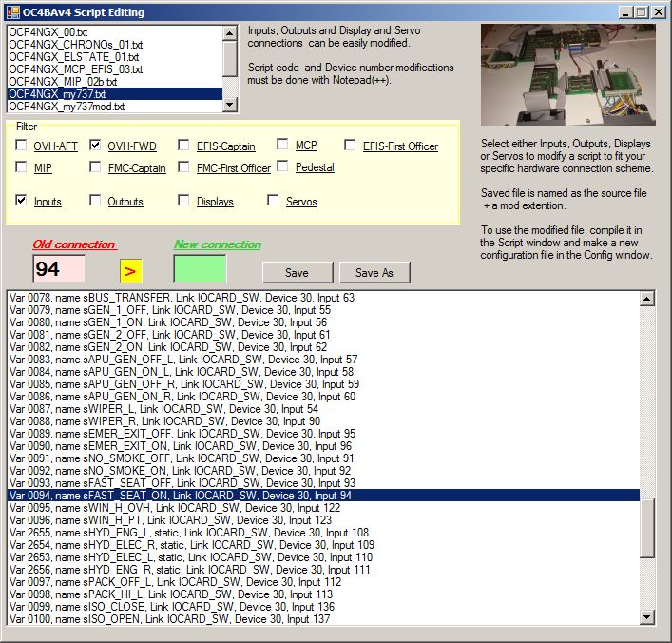Image resolution: width=672 pixels, height=643 pixels.
Task: Click variable list scrollbar thumb
Action: click(x=646, y=528)
